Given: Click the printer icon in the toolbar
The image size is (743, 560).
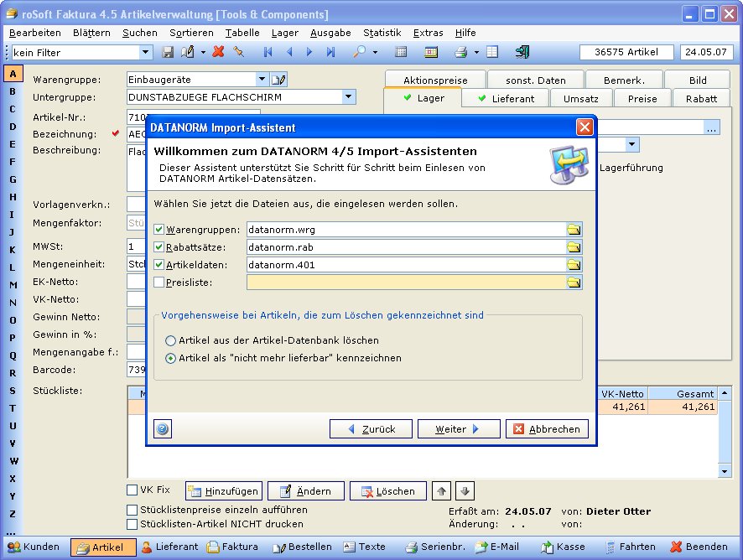Looking at the screenshot, I should [x=460, y=52].
